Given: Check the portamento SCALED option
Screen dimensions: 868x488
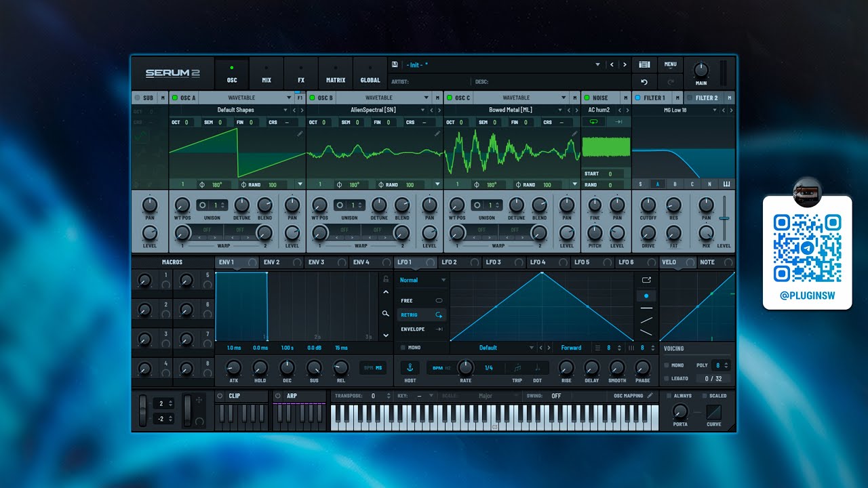Looking at the screenshot, I should 705,395.
